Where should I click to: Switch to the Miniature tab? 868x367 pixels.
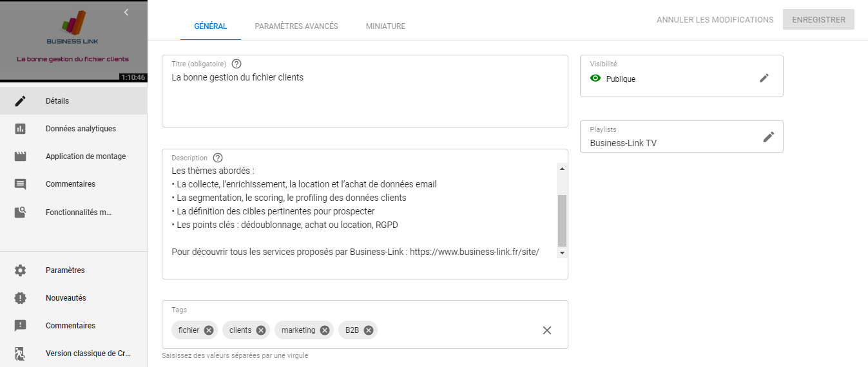tap(385, 26)
